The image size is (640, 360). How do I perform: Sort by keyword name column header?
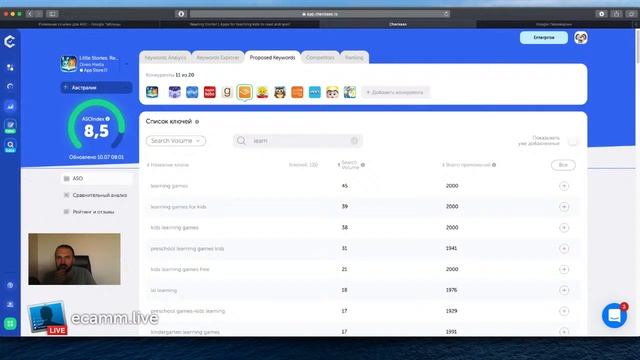[168, 165]
